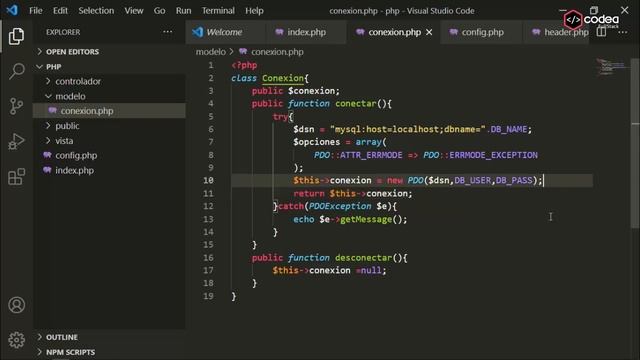Click the DB_USER constant on line 10
640x360 pixels.
[x=473, y=180]
